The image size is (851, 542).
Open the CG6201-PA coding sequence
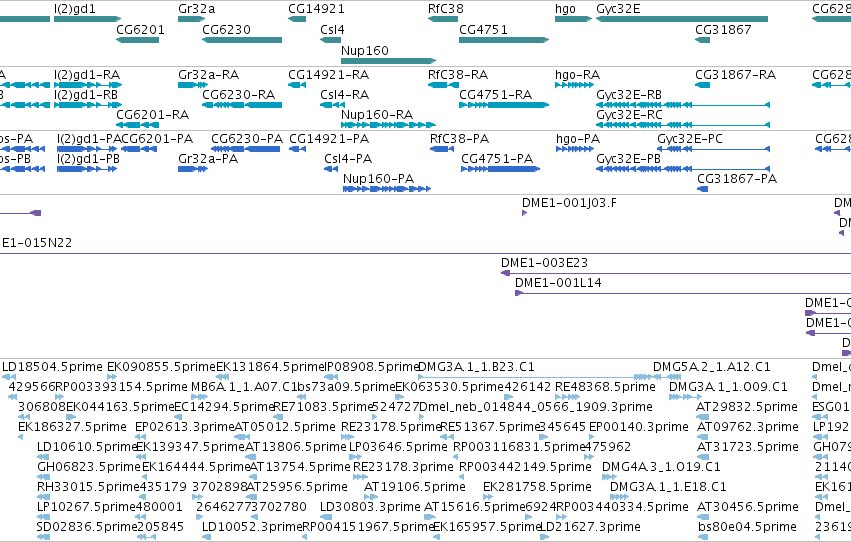139,149
